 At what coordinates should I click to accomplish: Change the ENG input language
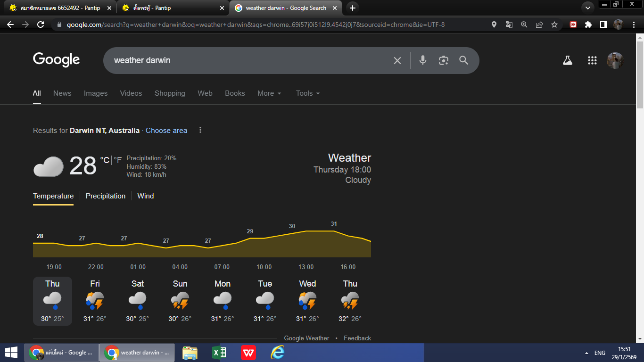600,353
